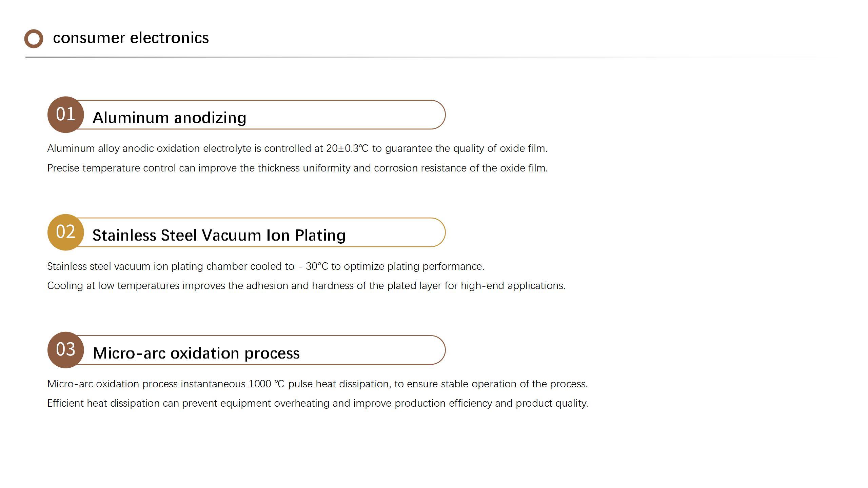
Task: Click the sentence about preventing equipment overheating
Action: point(318,403)
